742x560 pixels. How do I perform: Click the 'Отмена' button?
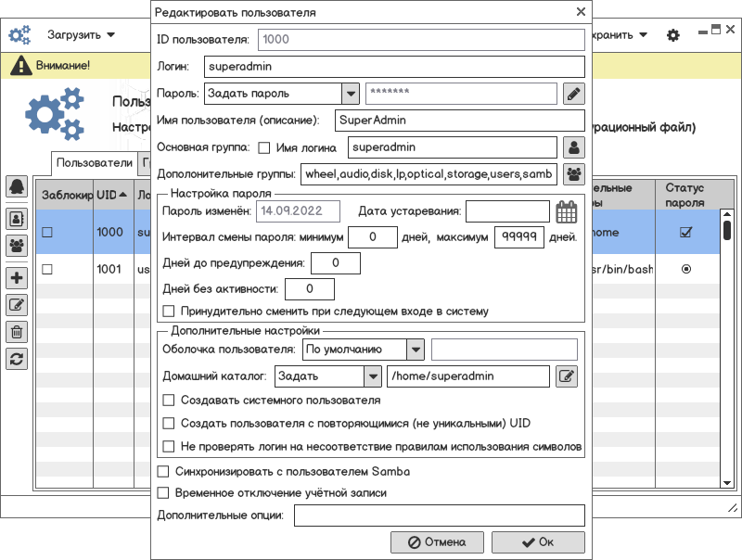coord(437,542)
